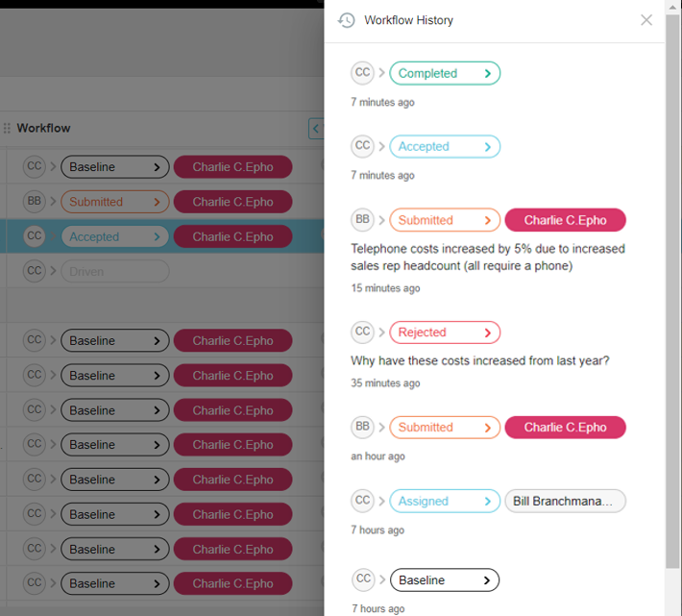Click the drag handle next to Workflow header
Screen dimensions: 682x616
[x=7, y=128]
